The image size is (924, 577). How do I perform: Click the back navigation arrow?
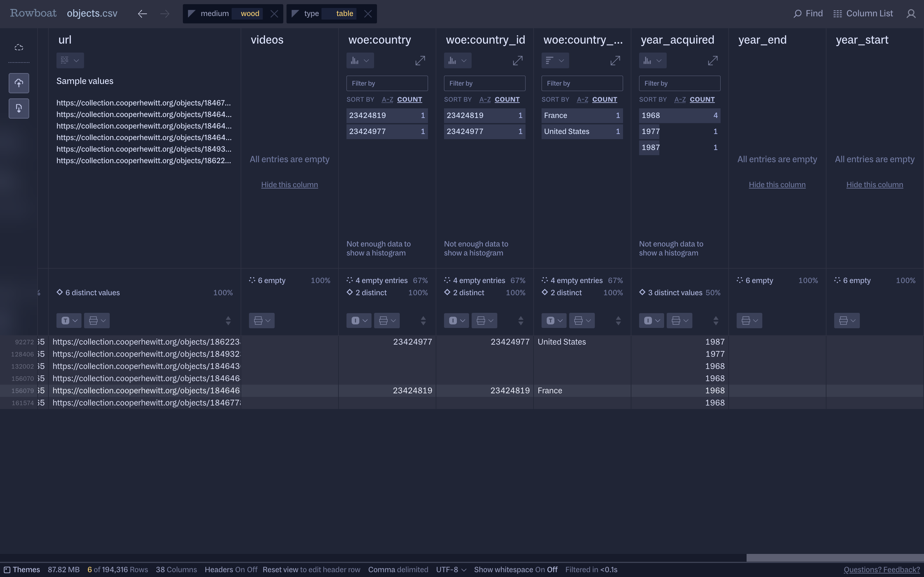click(x=142, y=14)
